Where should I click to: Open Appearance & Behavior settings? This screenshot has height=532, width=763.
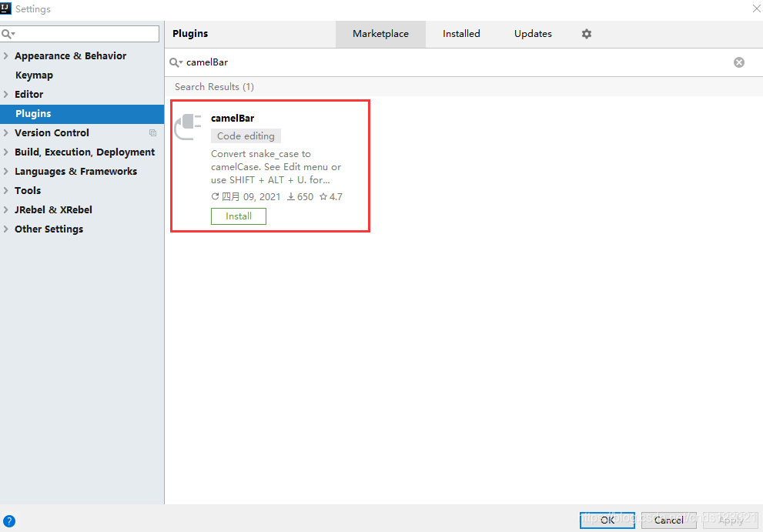[71, 56]
